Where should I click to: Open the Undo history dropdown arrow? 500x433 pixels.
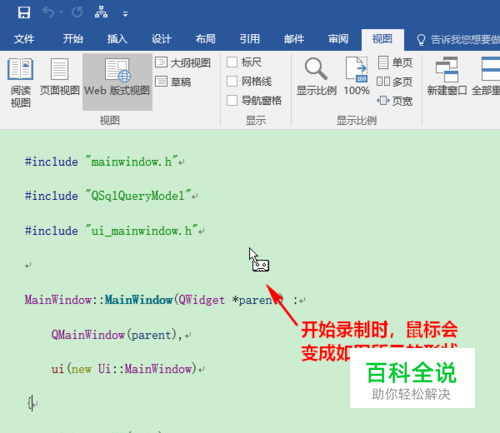point(61,13)
